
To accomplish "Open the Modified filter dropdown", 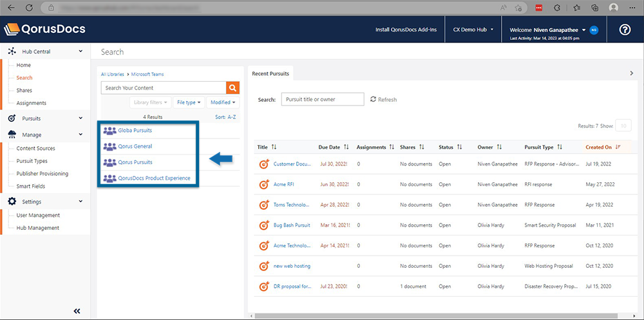I will point(223,102).
